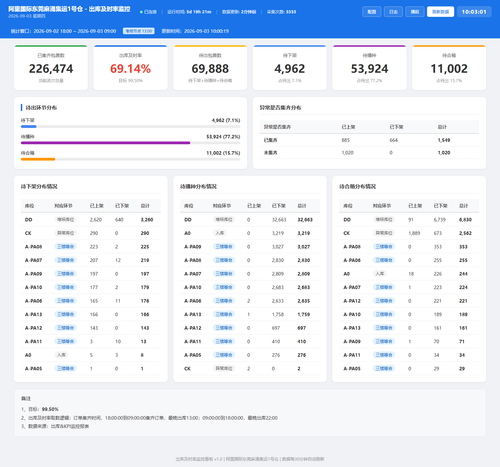
Task: Click the 配置 button in the header
Action: [x=372, y=12]
